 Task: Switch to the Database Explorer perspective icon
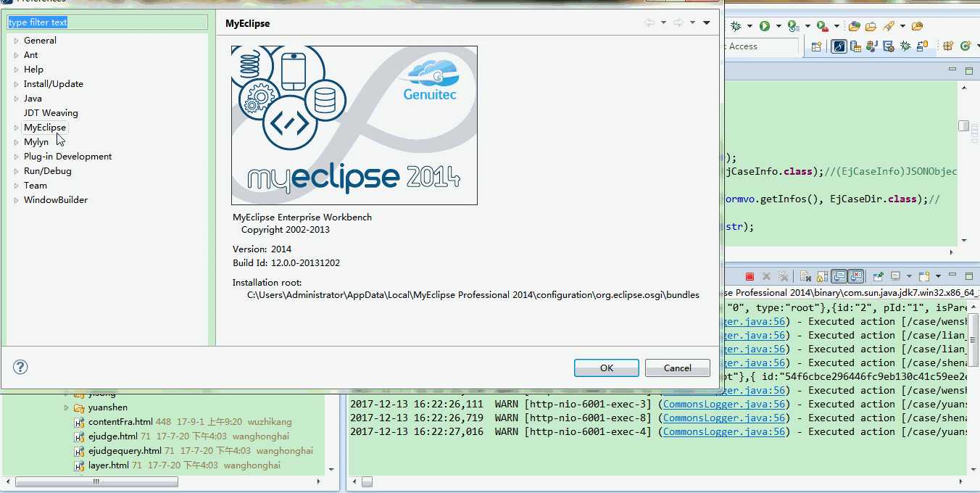855,46
